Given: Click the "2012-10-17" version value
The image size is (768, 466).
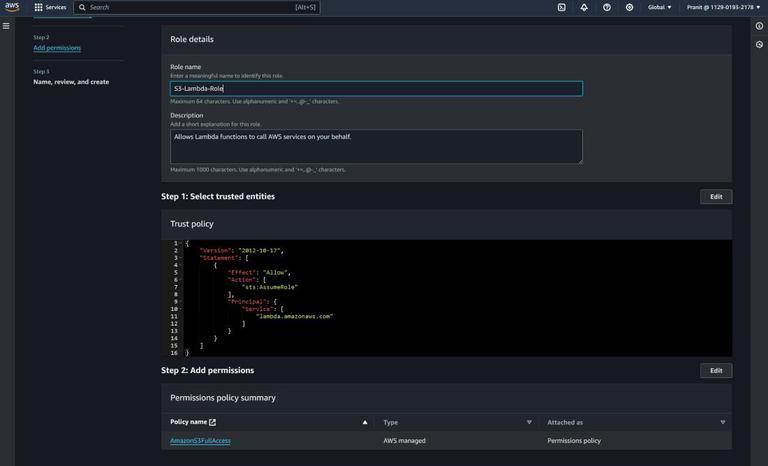Looking at the screenshot, I should (x=260, y=250).
